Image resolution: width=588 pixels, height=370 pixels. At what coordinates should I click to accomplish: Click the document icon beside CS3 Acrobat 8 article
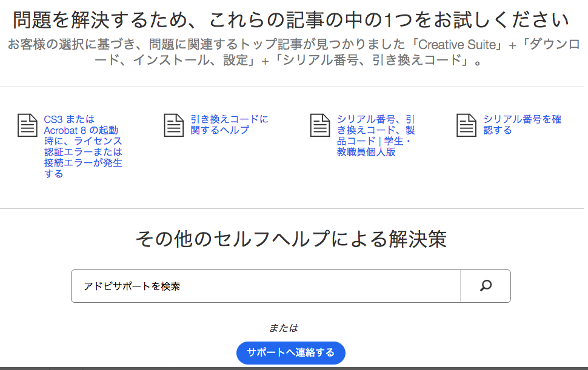point(27,125)
